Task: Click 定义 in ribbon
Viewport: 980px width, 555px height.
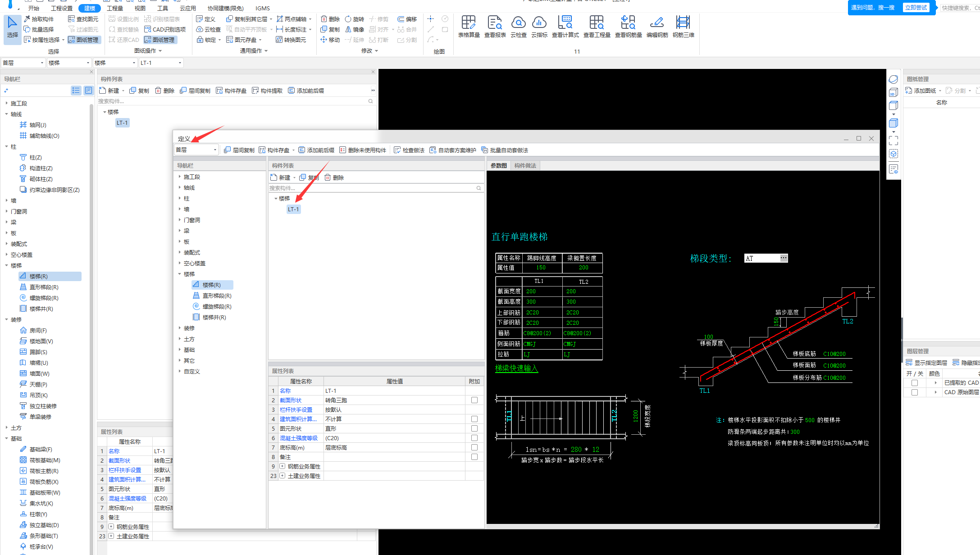Action: 206,19
